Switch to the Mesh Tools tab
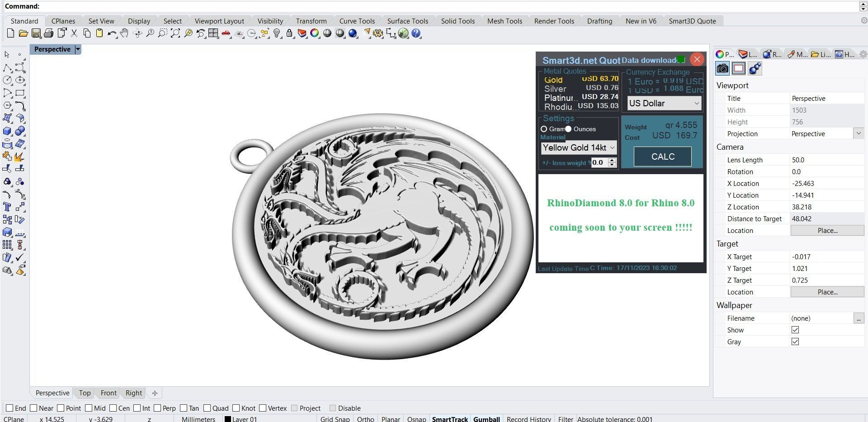The width and height of the screenshot is (868, 422). [505, 21]
